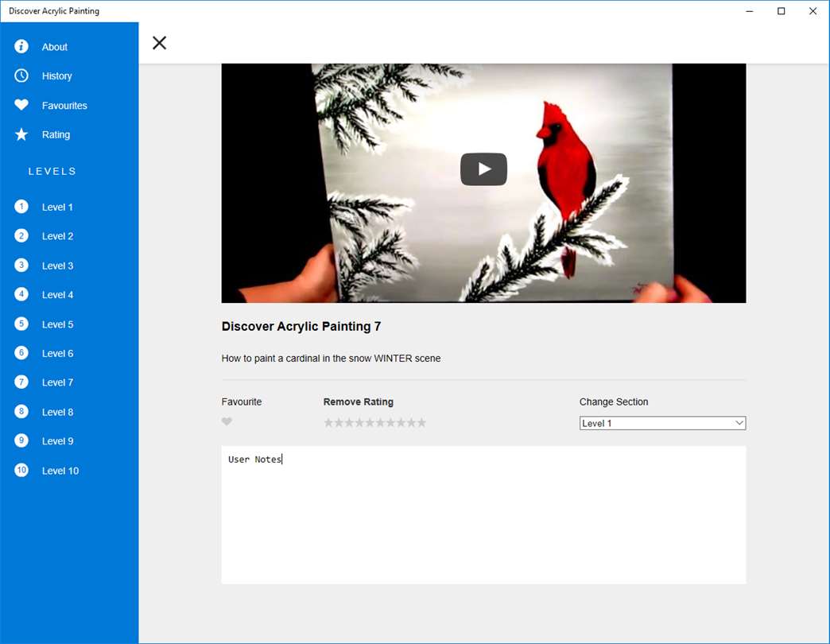Open the History menu label
This screenshot has width=830, height=644.
point(56,76)
